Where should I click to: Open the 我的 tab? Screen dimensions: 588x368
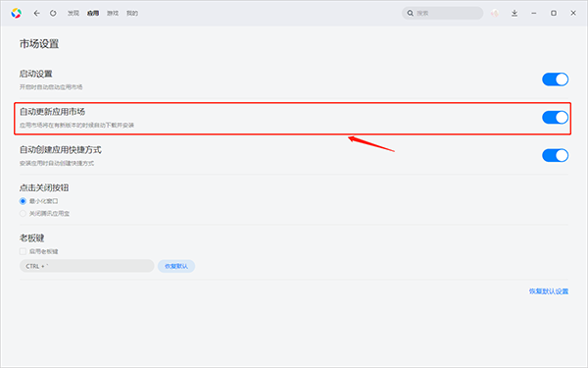tap(132, 13)
